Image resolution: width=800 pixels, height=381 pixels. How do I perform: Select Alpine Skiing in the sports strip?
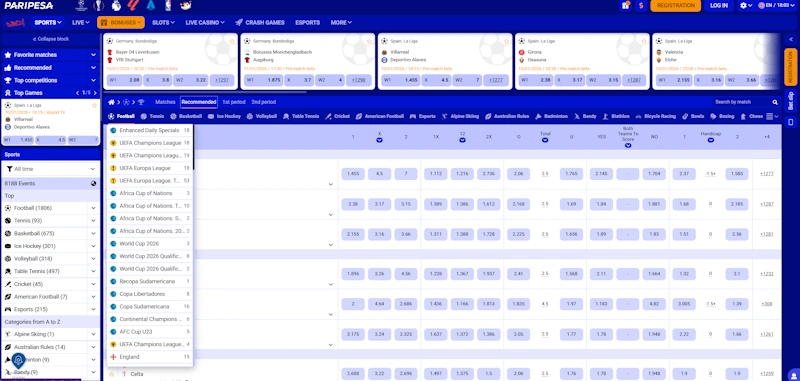(460, 116)
